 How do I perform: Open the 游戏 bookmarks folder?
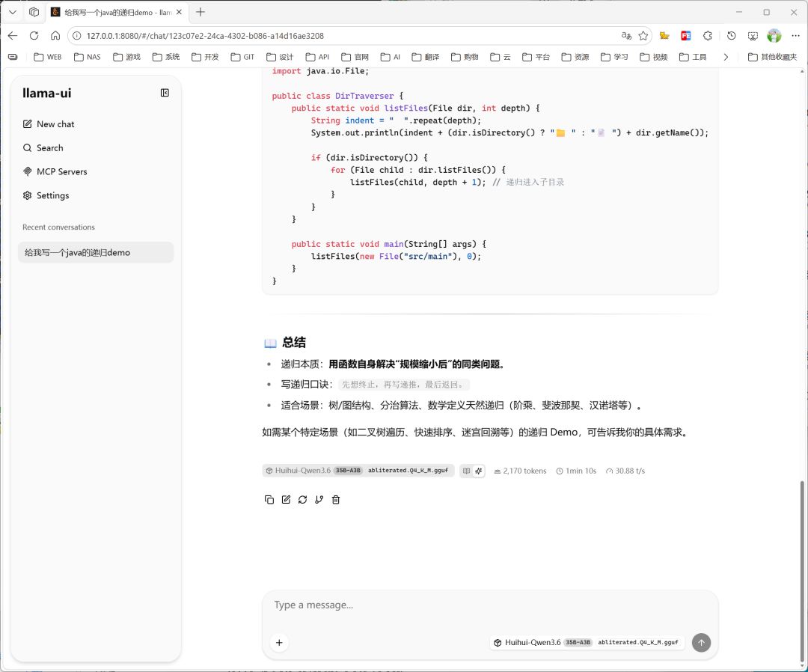[126, 57]
